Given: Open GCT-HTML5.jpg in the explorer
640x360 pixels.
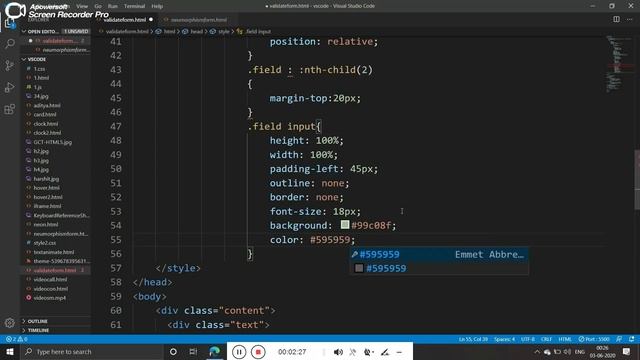Looking at the screenshot, I should 53,142.
